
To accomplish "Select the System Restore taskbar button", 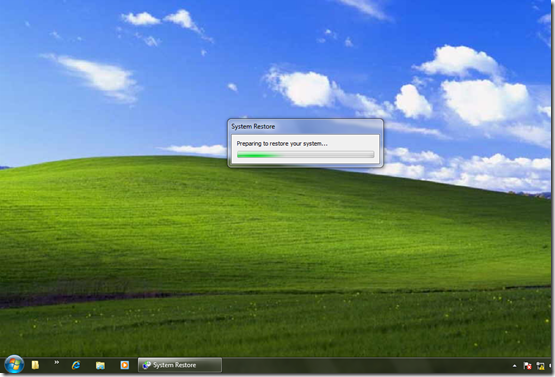I will [180, 365].
